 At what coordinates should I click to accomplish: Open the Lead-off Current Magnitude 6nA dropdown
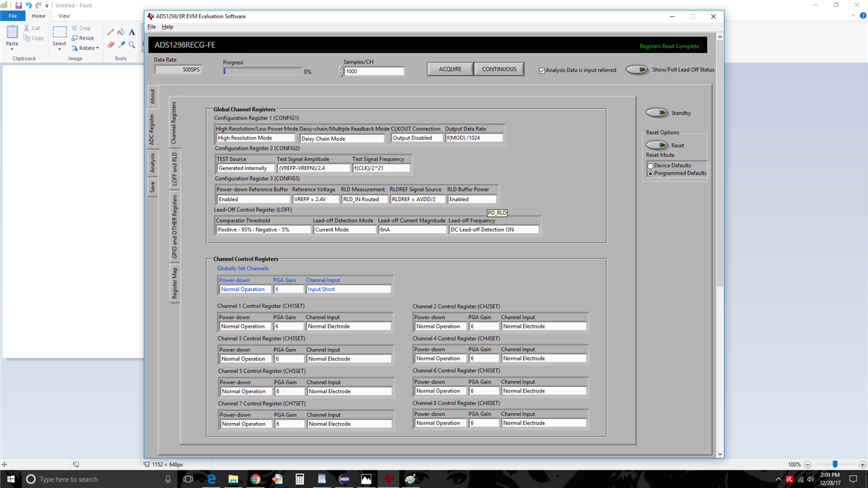tap(412, 230)
